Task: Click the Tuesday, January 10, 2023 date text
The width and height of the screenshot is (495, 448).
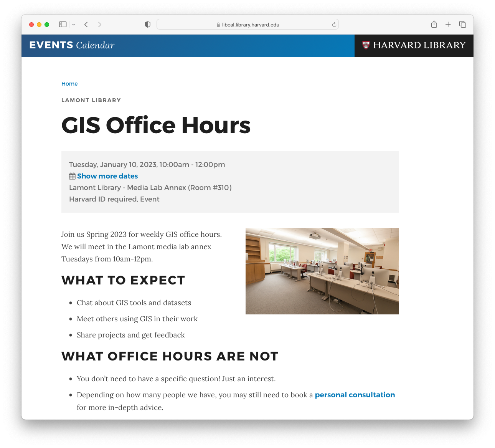Action: (147, 165)
